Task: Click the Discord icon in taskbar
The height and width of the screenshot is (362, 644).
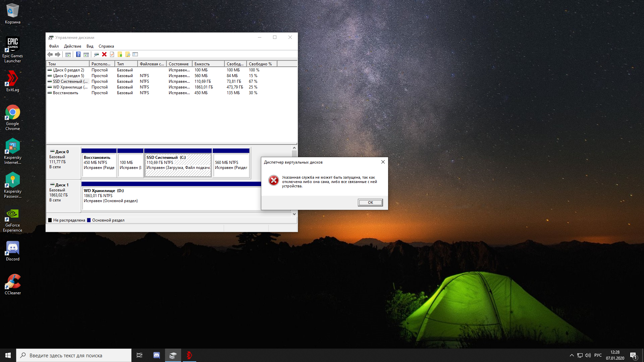Action: pyautogui.click(x=156, y=355)
